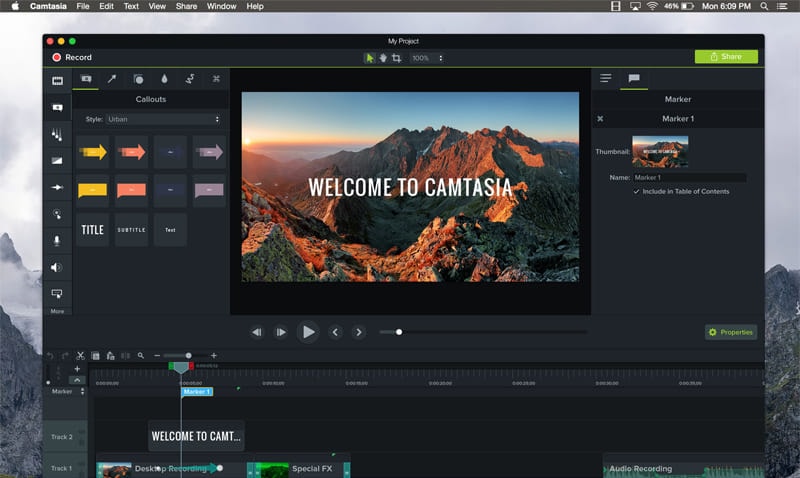800x478 pixels.
Task: Open Audio Effects speaker icon
Action: [x=57, y=267]
